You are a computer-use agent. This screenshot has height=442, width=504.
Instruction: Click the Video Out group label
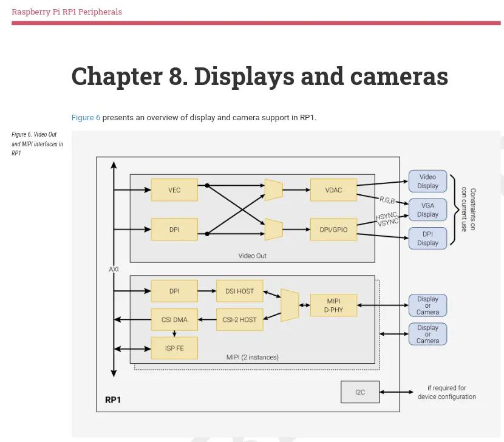coord(252,256)
